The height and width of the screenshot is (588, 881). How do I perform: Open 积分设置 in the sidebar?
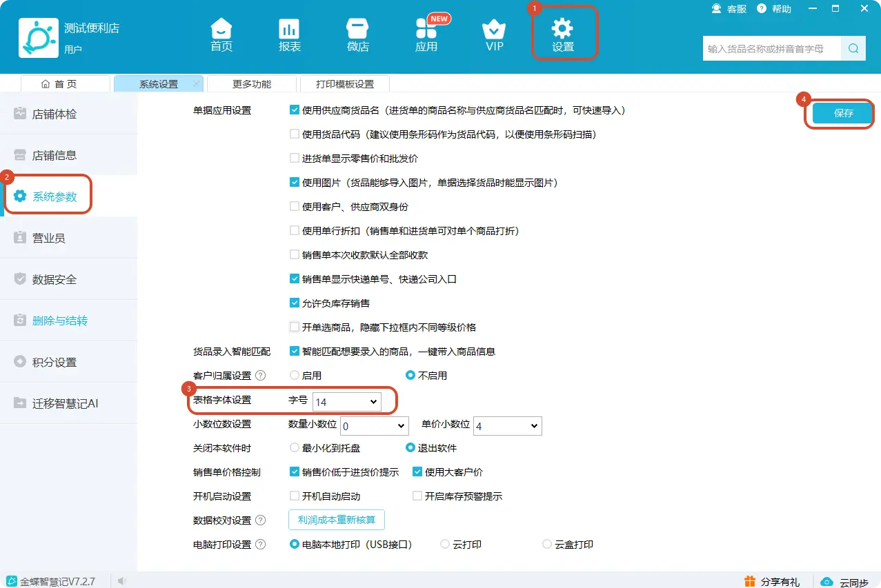pos(69,362)
